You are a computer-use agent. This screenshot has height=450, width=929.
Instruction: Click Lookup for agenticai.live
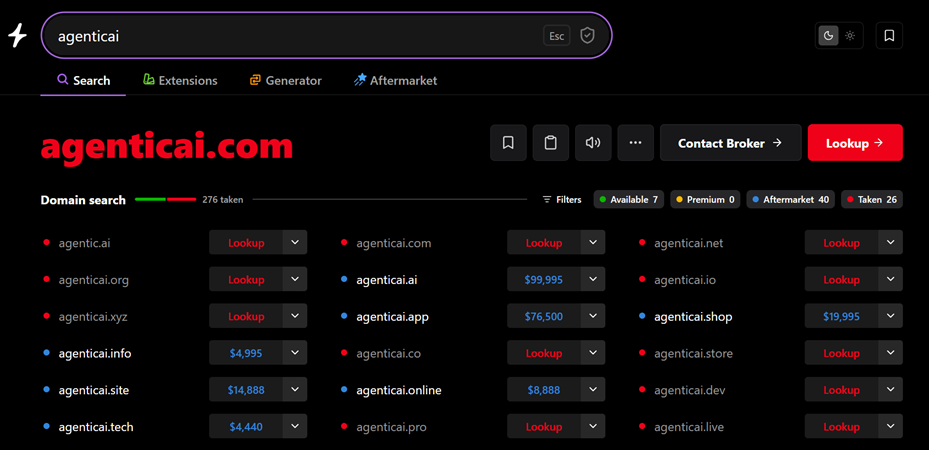(841, 426)
